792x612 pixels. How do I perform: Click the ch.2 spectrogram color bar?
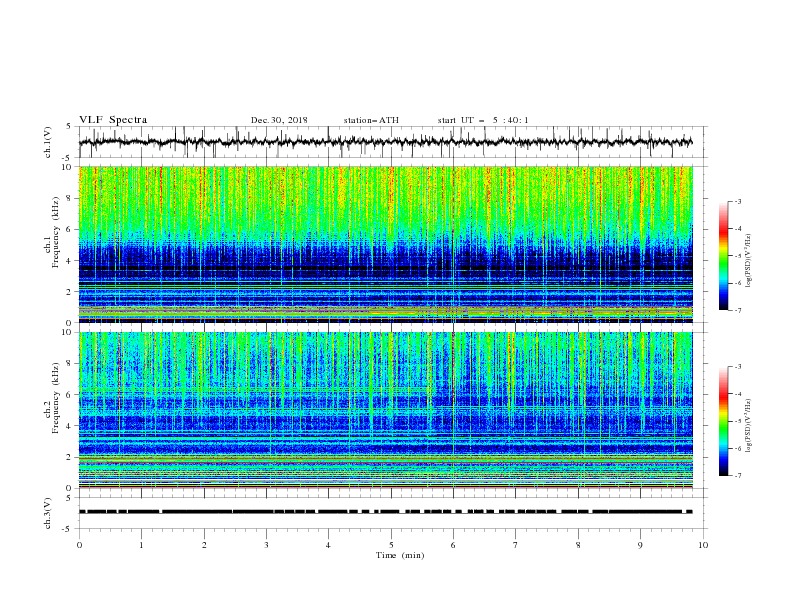tap(723, 421)
